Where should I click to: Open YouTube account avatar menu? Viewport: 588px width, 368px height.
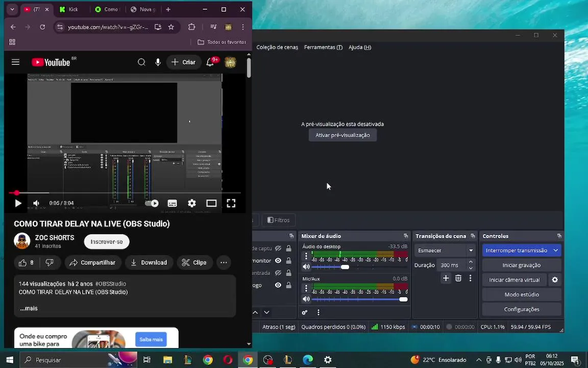[x=230, y=62]
